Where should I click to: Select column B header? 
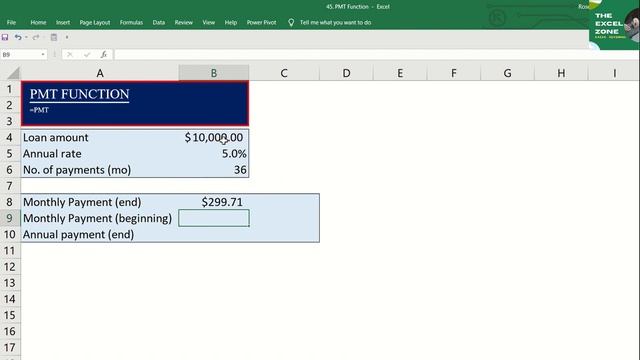[214, 73]
